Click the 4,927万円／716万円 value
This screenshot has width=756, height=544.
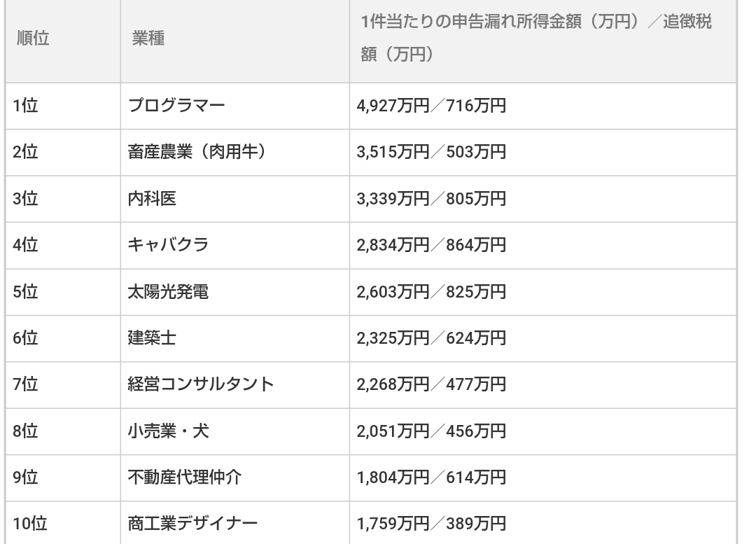click(x=431, y=106)
